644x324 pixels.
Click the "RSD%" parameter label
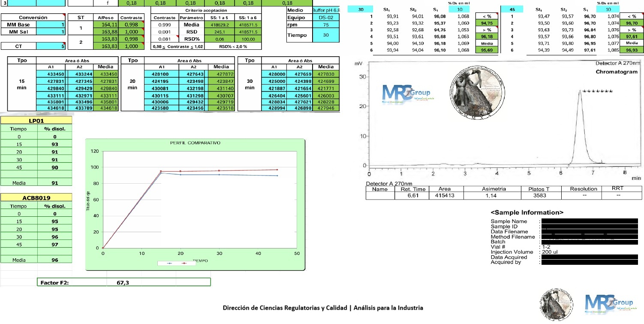(192, 39)
